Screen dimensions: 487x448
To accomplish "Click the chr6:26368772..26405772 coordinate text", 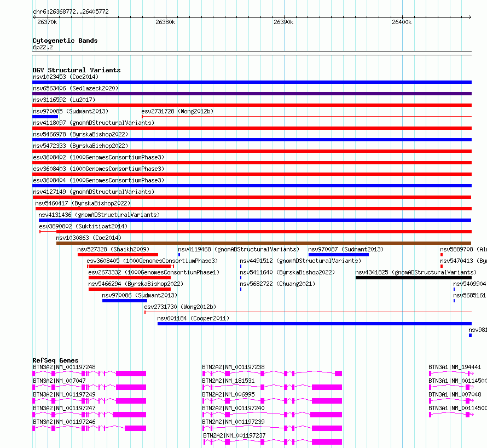I will click(x=71, y=12).
